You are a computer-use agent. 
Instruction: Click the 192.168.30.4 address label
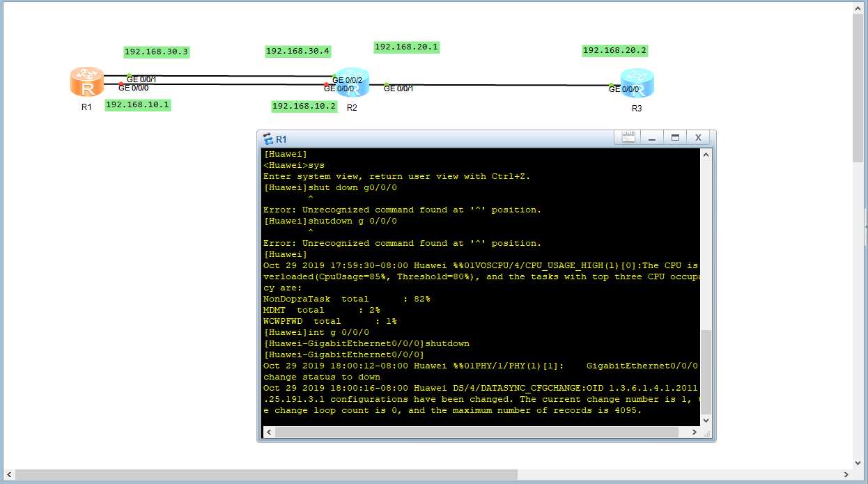click(298, 51)
